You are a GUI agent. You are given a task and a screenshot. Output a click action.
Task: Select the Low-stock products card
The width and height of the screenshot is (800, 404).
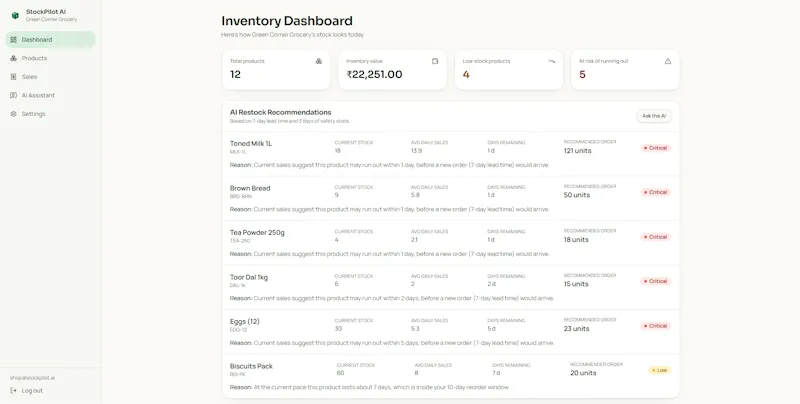pos(509,70)
